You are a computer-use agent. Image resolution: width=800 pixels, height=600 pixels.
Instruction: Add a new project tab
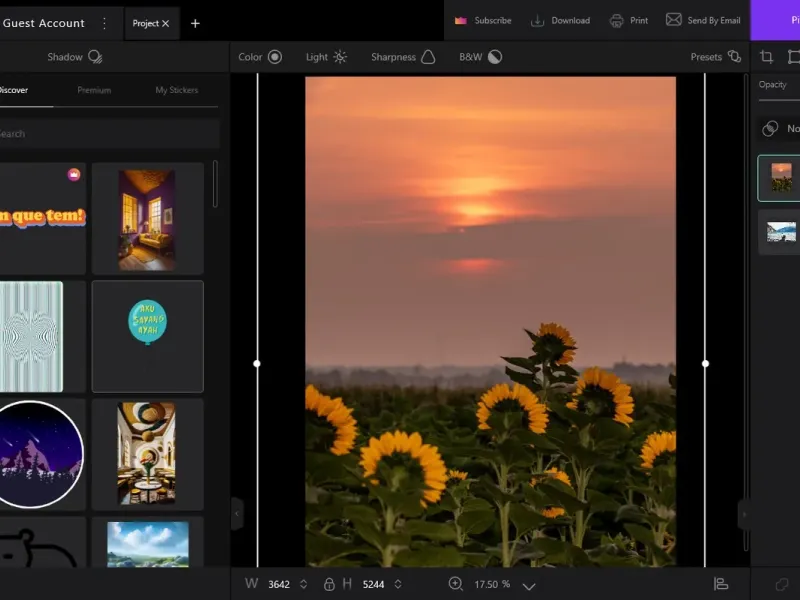click(x=195, y=23)
